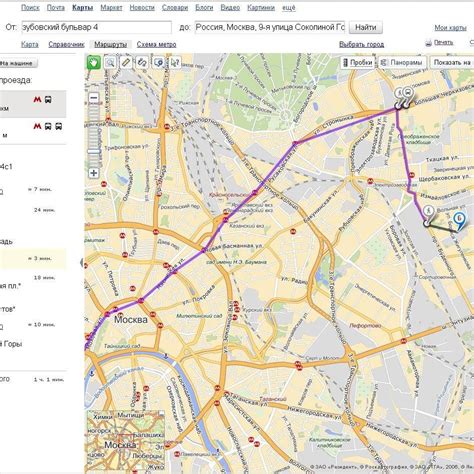Click the Москва city label on the main map
The image size is (474, 474).
(x=131, y=319)
